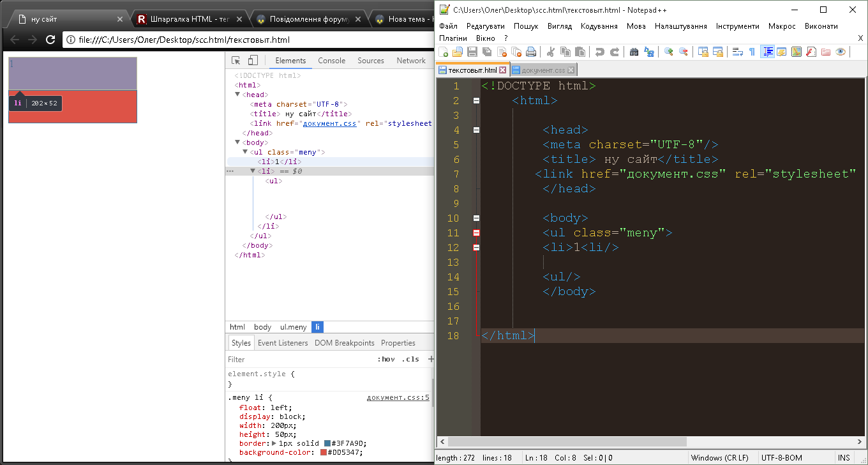The width and height of the screenshot is (868, 465).
Task: Click the Undo arrow in Notepad++ toolbar
Action: tap(599, 52)
